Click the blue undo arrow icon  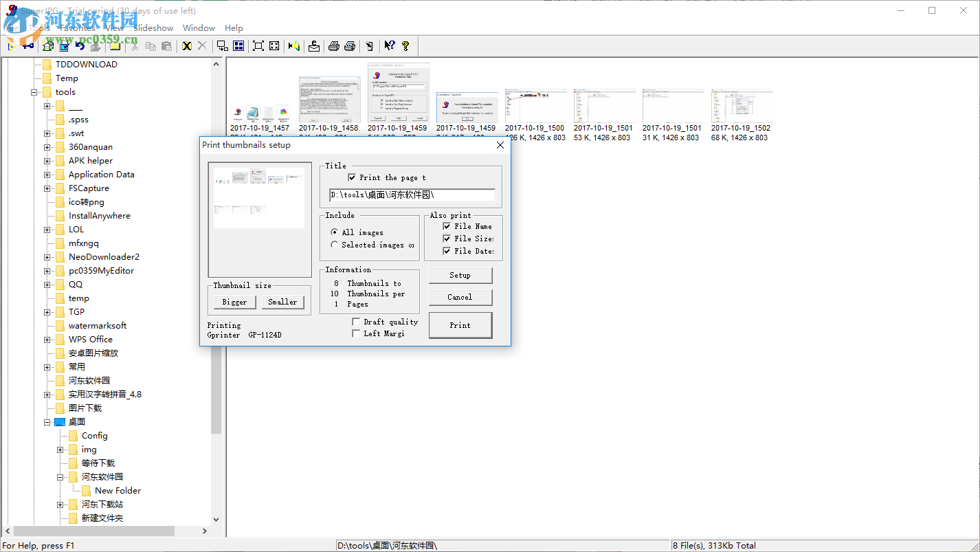tap(80, 46)
